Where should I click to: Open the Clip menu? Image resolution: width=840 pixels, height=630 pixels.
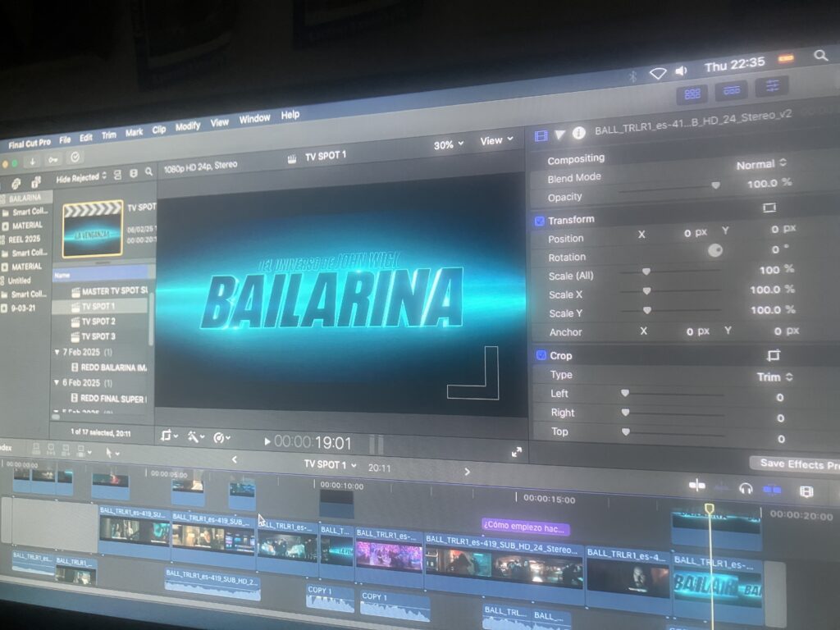pyautogui.click(x=158, y=129)
